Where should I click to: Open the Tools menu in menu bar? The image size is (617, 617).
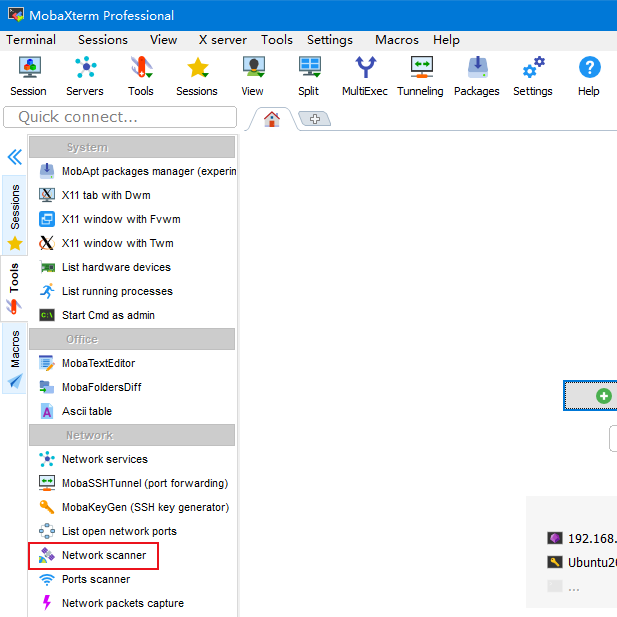(277, 40)
